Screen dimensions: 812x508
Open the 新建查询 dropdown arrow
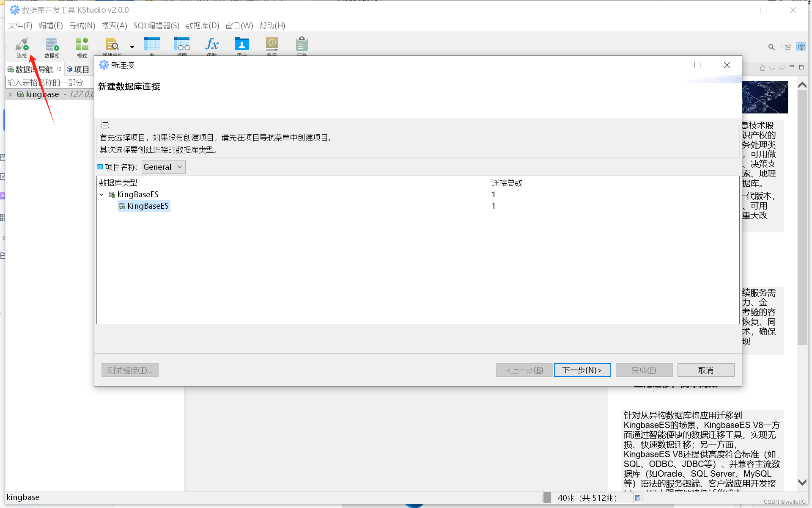132,47
